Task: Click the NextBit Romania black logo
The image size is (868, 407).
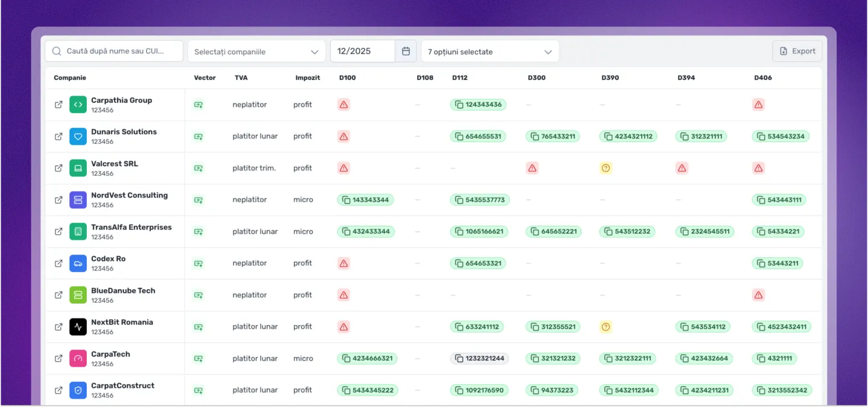Action: pyautogui.click(x=78, y=327)
